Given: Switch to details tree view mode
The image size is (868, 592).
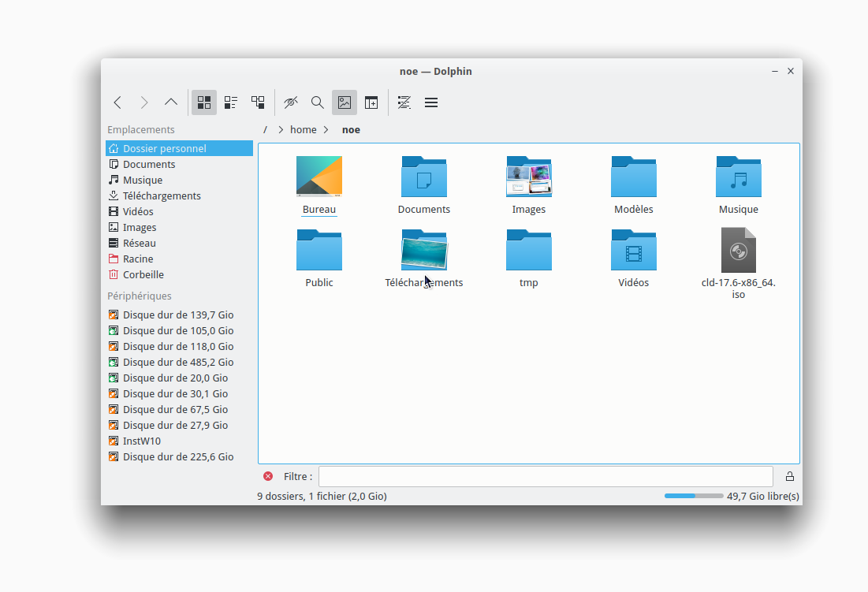Looking at the screenshot, I should 258,102.
